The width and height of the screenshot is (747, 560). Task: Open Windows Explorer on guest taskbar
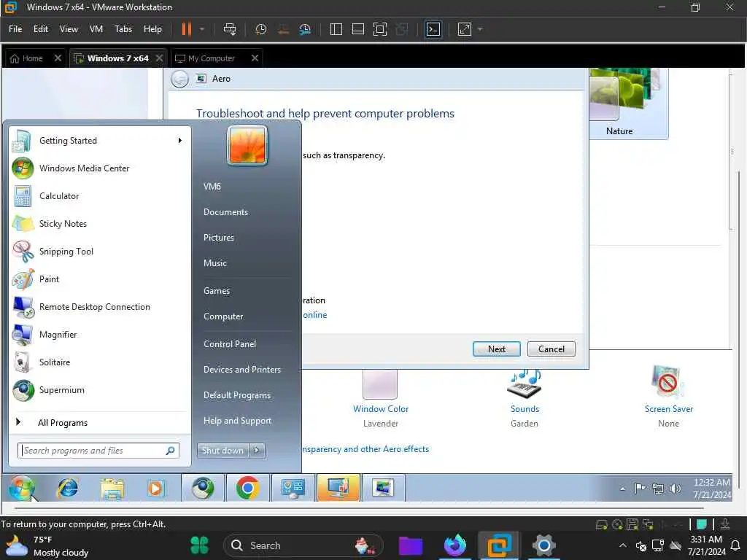(112, 488)
